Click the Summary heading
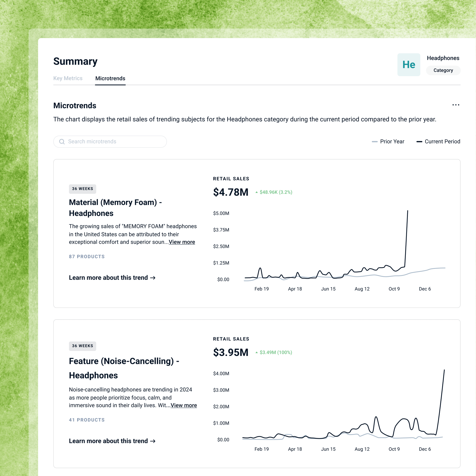 click(75, 61)
